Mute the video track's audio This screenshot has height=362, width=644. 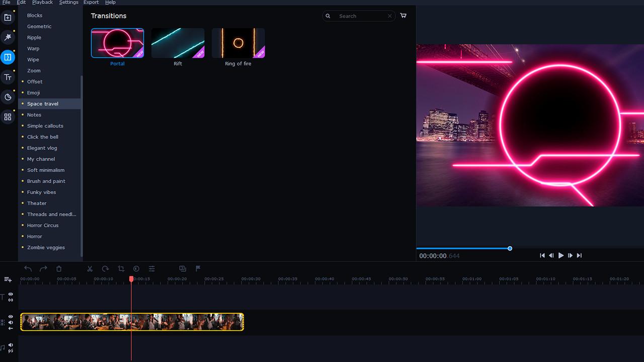click(x=10, y=322)
